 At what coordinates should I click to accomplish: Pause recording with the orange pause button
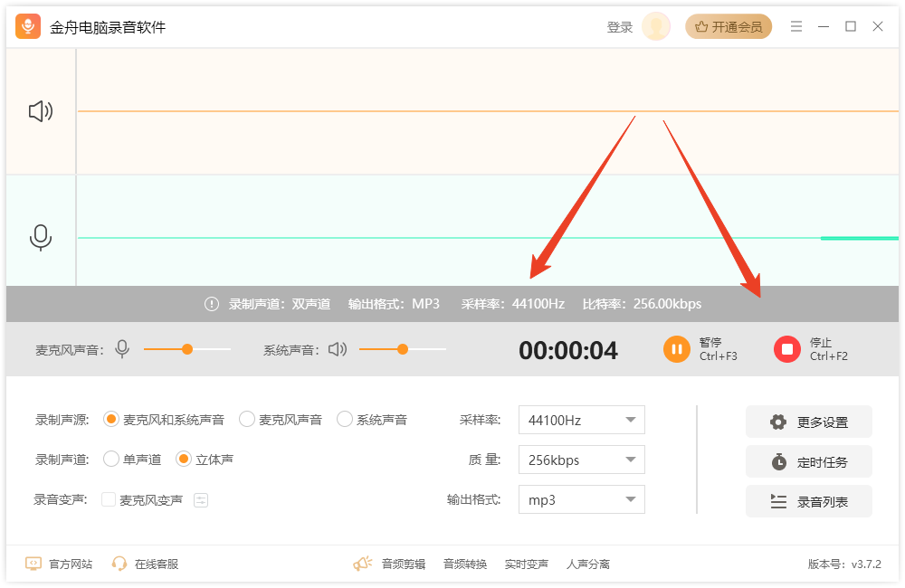(676, 349)
